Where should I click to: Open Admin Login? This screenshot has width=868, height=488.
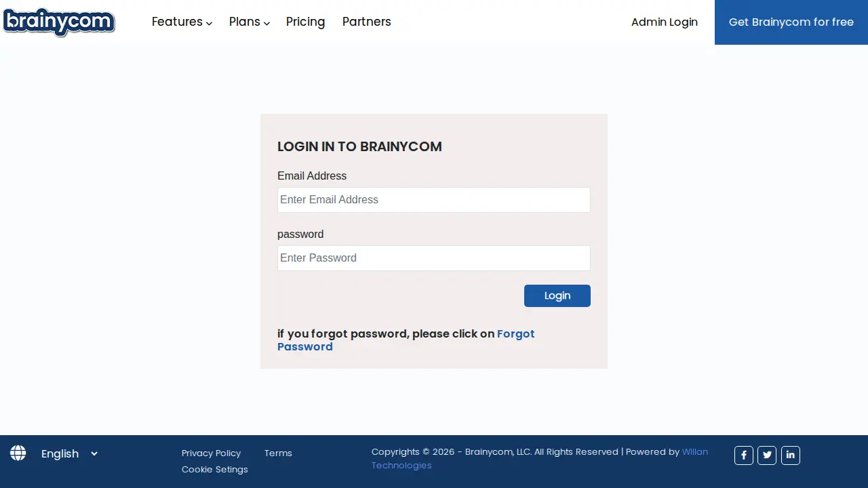point(665,22)
